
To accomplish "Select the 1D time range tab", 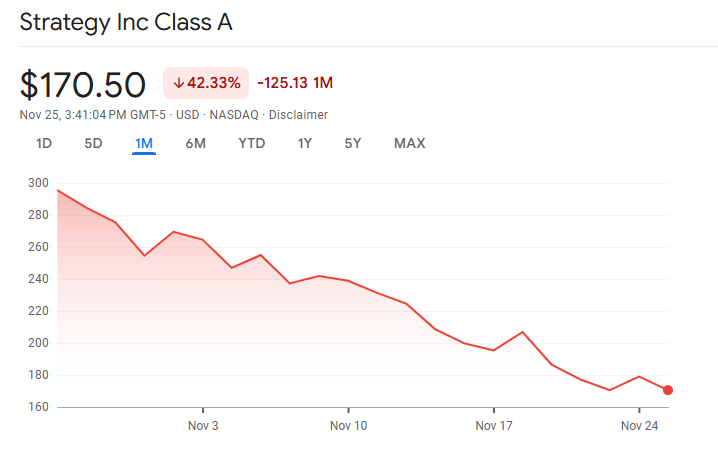I will [44, 143].
